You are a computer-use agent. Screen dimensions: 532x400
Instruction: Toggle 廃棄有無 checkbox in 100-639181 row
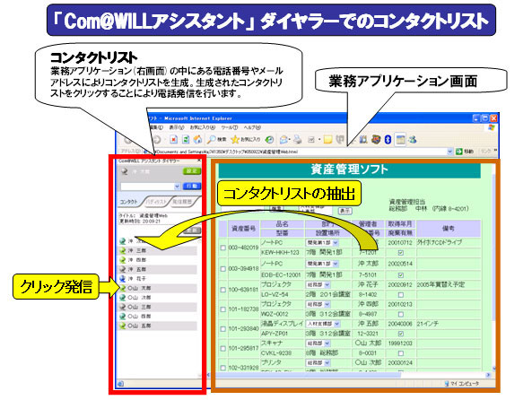[x=401, y=295]
